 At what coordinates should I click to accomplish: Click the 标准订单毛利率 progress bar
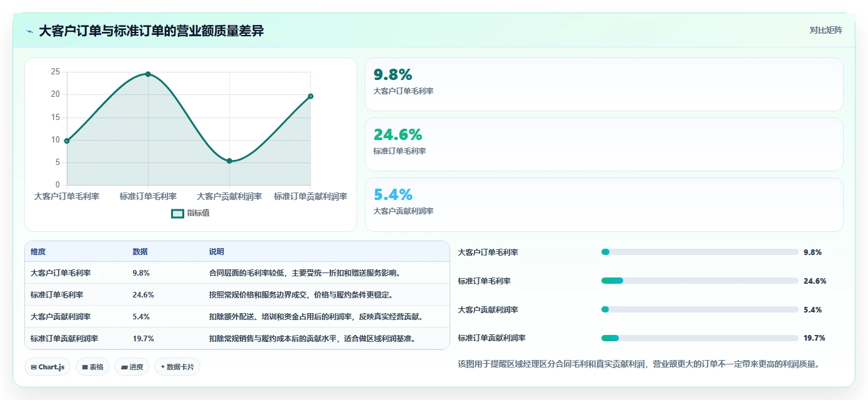point(699,281)
